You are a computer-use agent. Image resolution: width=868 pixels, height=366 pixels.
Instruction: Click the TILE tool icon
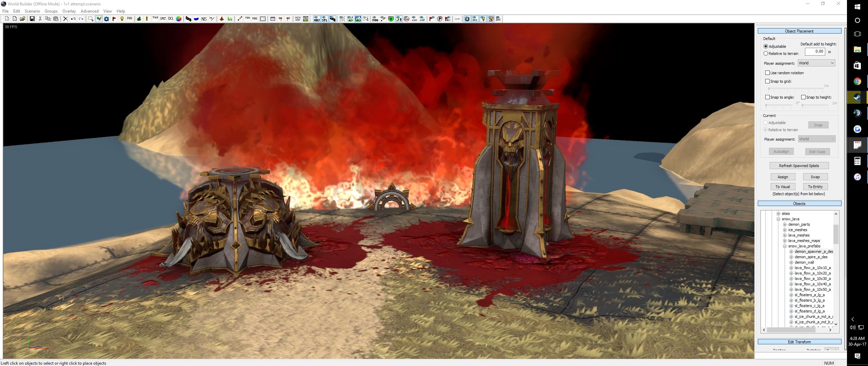coord(155,19)
